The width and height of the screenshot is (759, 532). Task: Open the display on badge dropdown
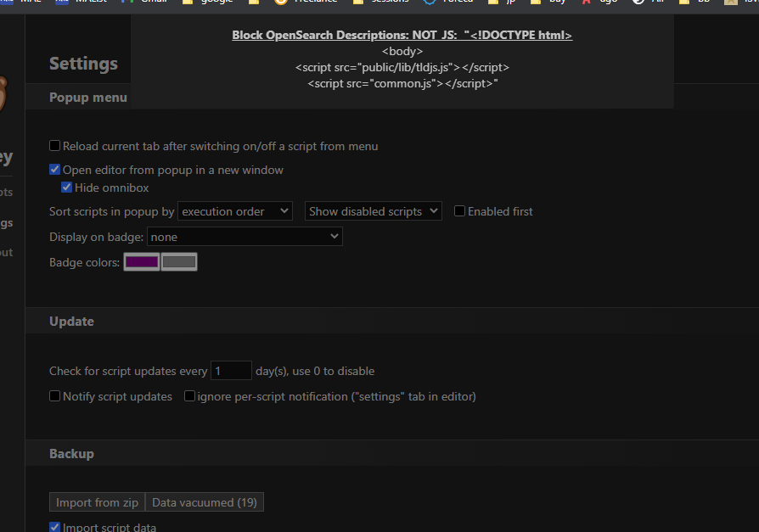tap(245, 236)
